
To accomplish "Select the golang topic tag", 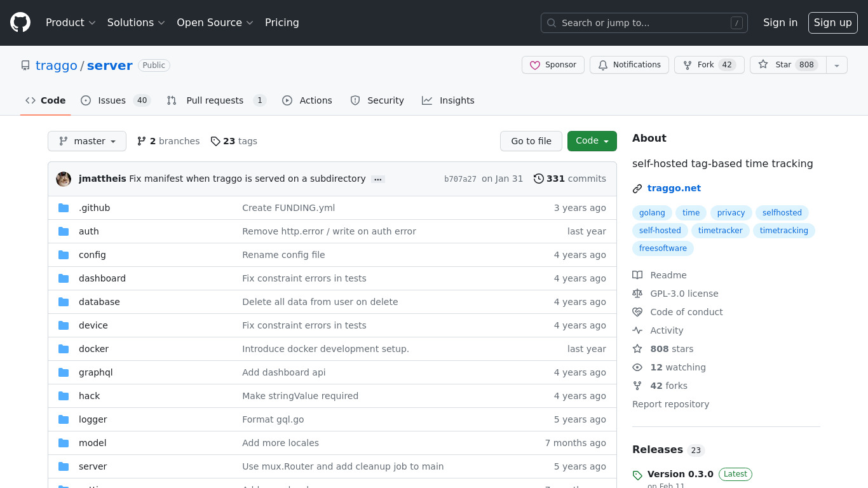I will click(652, 213).
